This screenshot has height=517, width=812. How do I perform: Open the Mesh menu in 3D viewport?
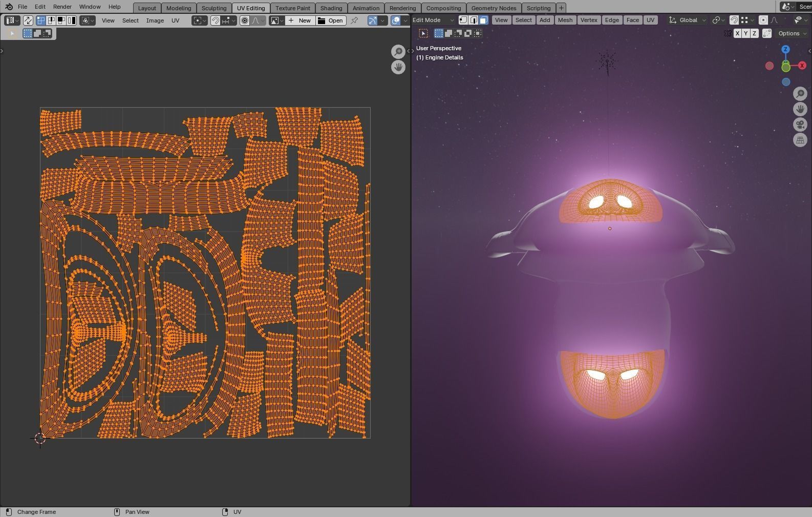(565, 20)
